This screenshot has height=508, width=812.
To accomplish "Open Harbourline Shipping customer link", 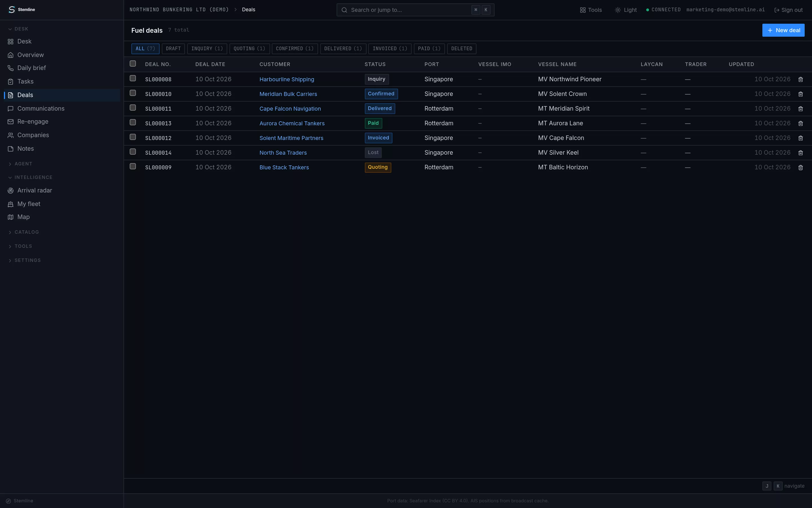I will pyautogui.click(x=286, y=80).
